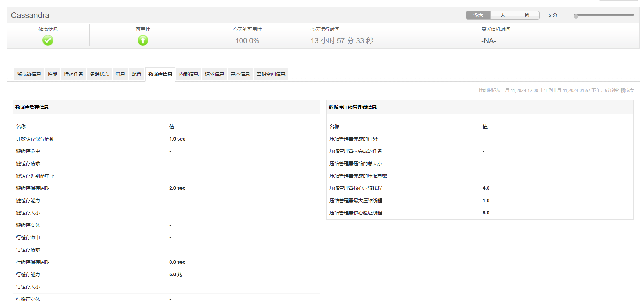Click the 键缓存能力 row label

(28, 201)
